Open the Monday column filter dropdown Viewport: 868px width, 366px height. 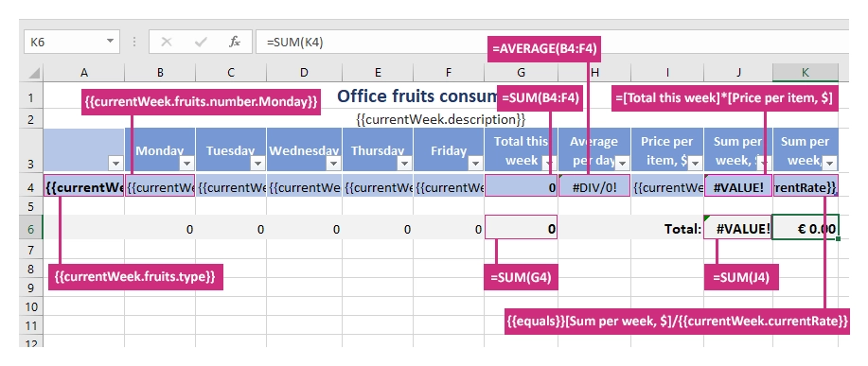pos(186,163)
